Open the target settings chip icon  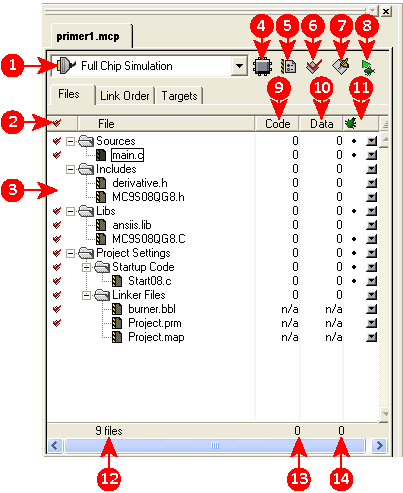[262, 66]
